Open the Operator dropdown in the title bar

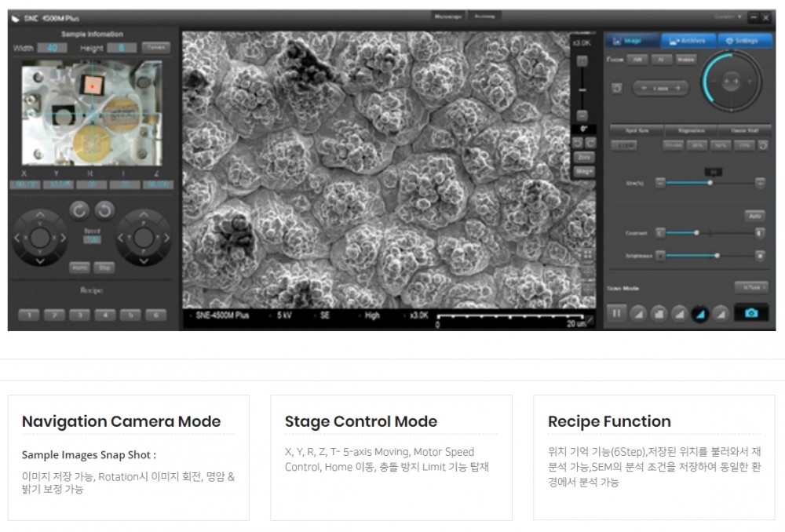coord(728,16)
